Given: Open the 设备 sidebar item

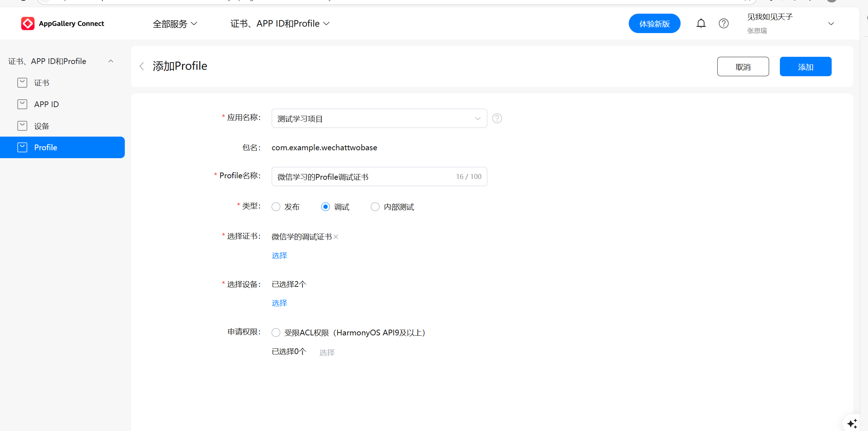Looking at the screenshot, I should tap(41, 126).
